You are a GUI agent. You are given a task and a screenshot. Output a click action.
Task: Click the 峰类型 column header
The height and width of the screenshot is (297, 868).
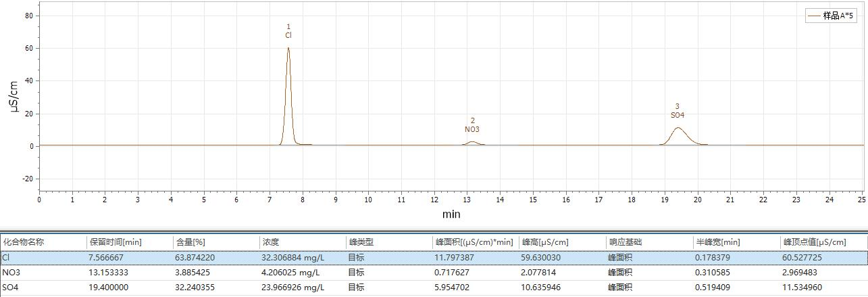pos(361,242)
